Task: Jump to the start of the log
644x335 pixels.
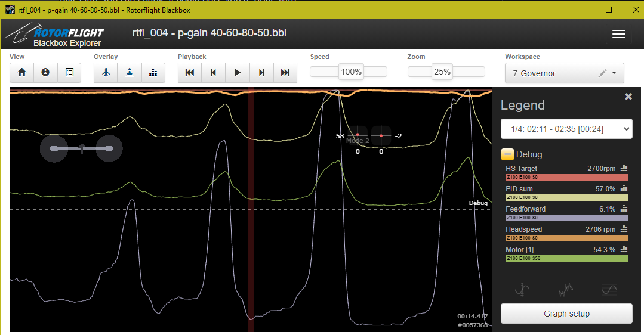Action: click(190, 72)
